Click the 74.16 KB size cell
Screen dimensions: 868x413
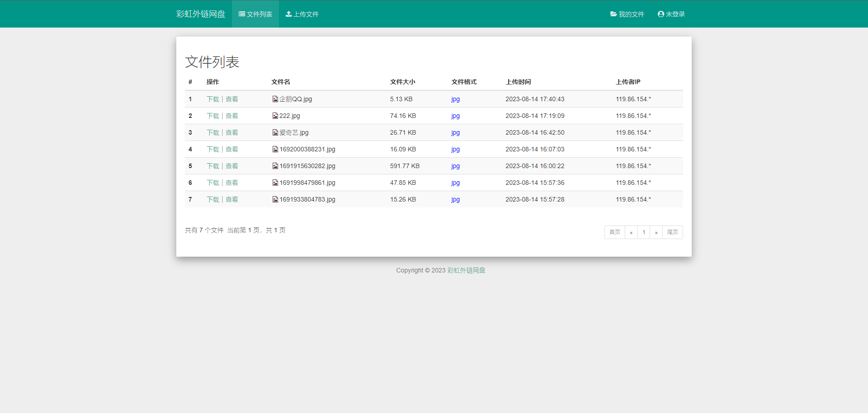pos(403,116)
